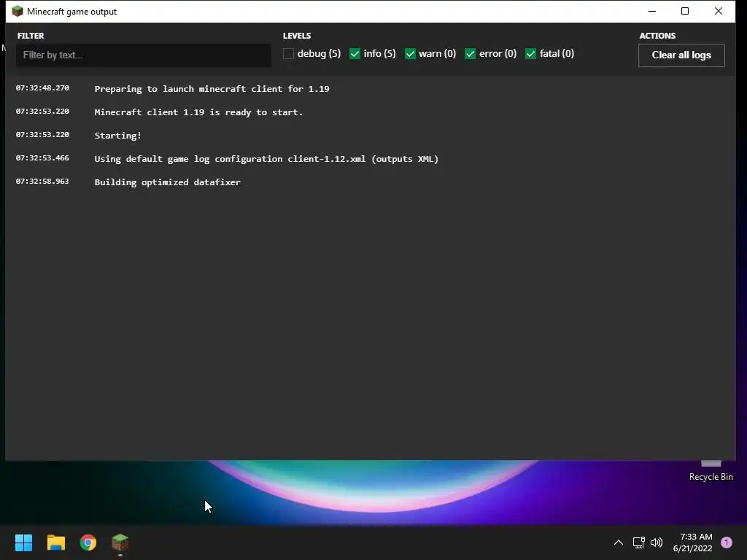The image size is (747, 560).
Task: Select log line "Minecraft client 1.19 is ready to start."
Action: pyautogui.click(x=198, y=112)
